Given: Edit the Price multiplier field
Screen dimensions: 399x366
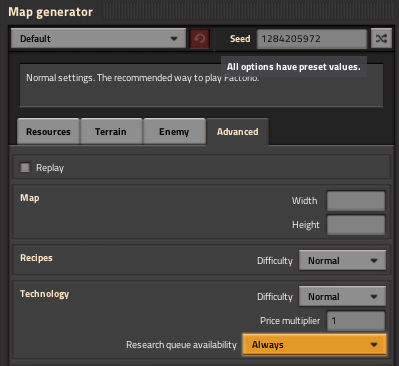Looking at the screenshot, I should click(x=356, y=321).
